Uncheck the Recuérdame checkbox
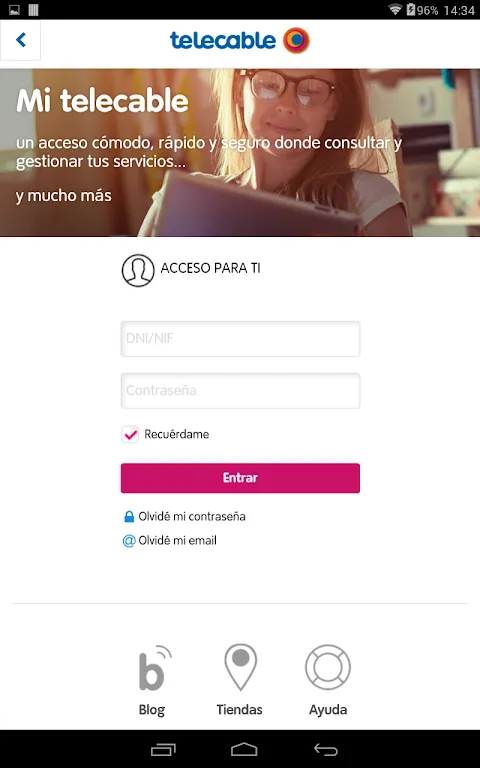This screenshot has width=480, height=768. (x=130, y=434)
